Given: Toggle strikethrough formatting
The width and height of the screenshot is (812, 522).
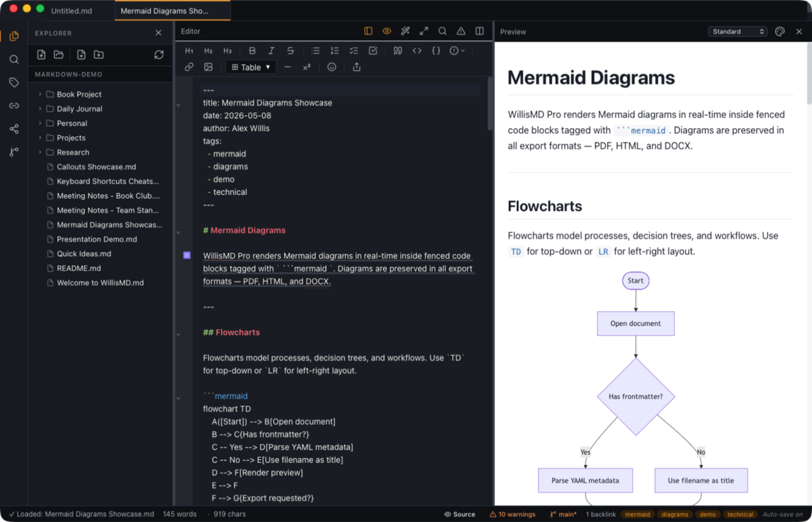Looking at the screenshot, I should pos(291,51).
